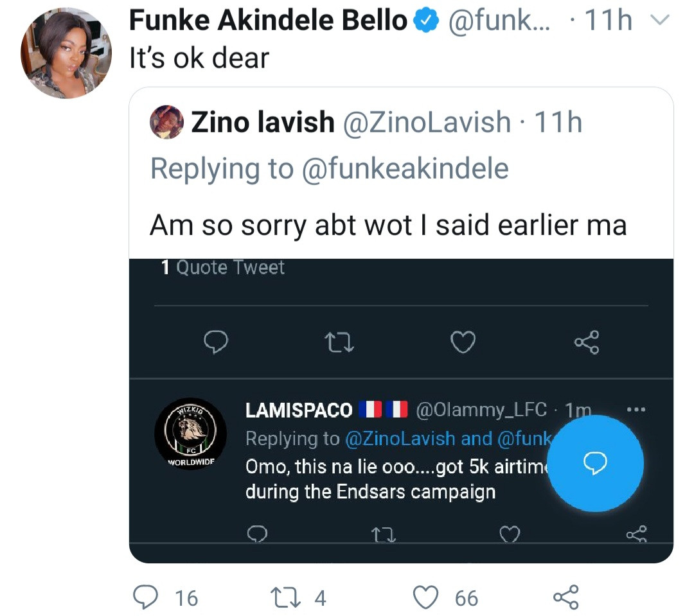This screenshot has width=694, height=616.
Task: Open Funke Akindele Bello's display name
Action: coord(268,21)
